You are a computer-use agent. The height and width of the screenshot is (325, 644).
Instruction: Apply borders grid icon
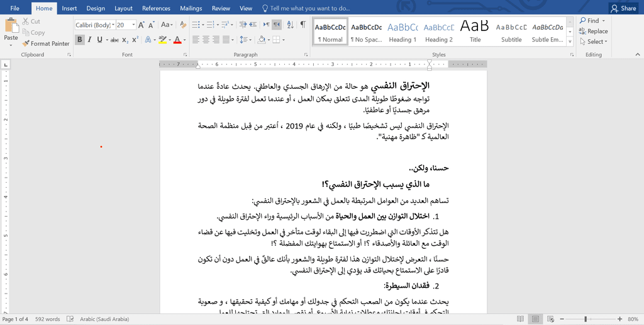pos(276,40)
